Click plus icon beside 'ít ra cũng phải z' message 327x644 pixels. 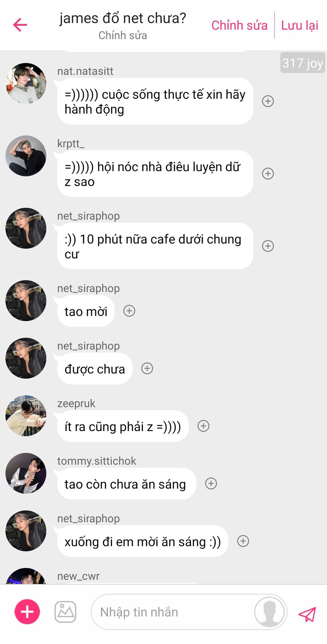tap(203, 426)
